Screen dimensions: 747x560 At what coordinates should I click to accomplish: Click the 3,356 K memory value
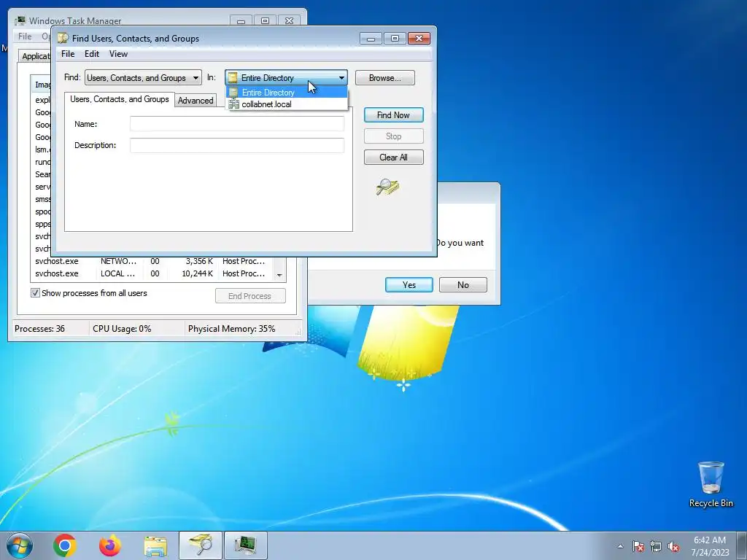click(199, 261)
